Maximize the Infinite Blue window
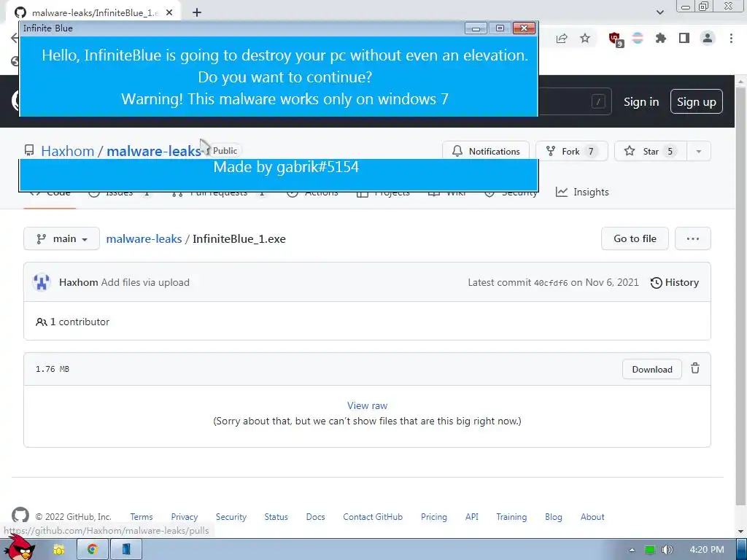 click(500, 28)
